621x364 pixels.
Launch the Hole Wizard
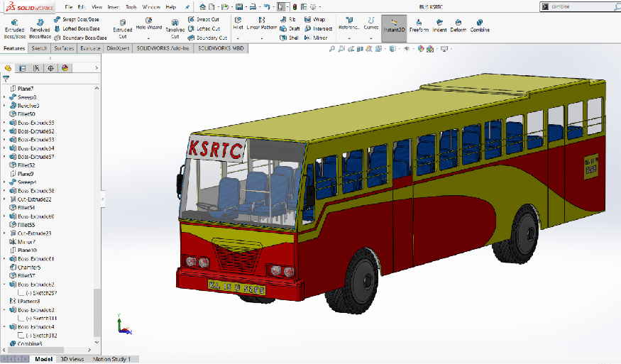click(148, 23)
